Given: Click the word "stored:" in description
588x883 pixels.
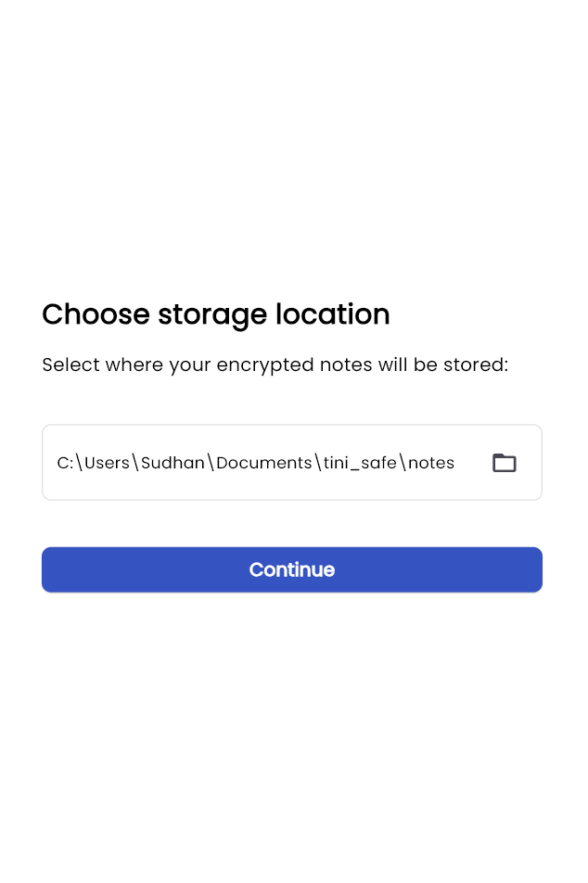Looking at the screenshot, I should [x=476, y=365].
